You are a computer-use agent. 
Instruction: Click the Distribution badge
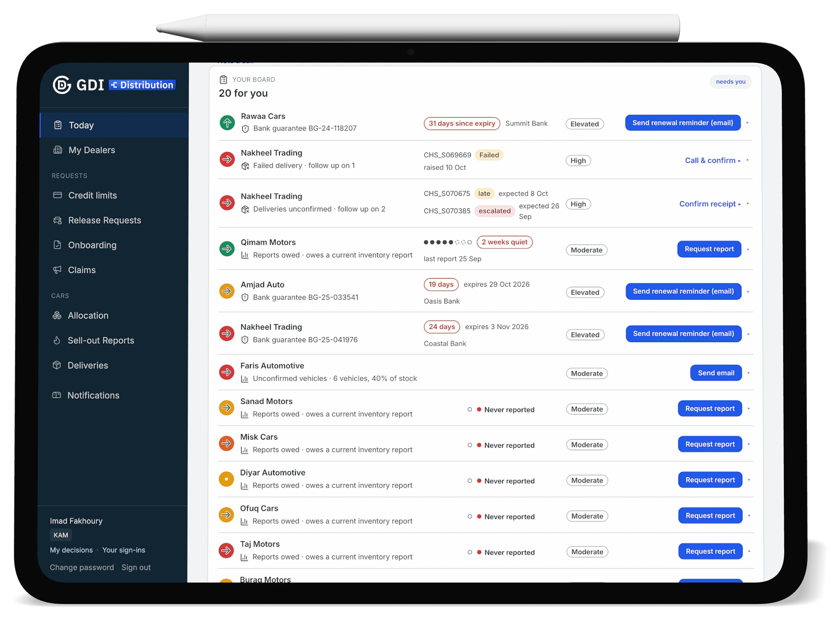(142, 85)
